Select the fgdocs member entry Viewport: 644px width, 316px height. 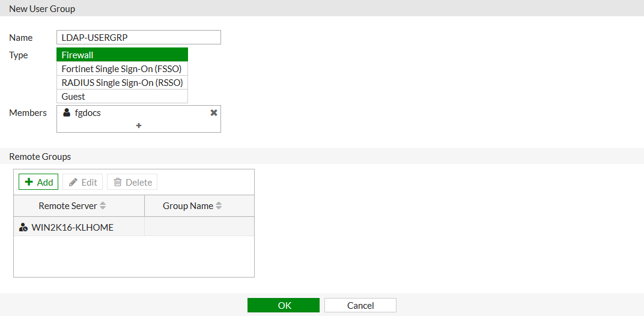(x=88, y=112)
